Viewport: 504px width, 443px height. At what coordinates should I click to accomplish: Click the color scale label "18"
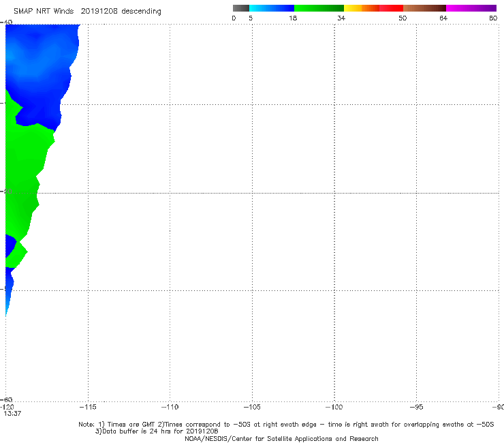[293, 18]
